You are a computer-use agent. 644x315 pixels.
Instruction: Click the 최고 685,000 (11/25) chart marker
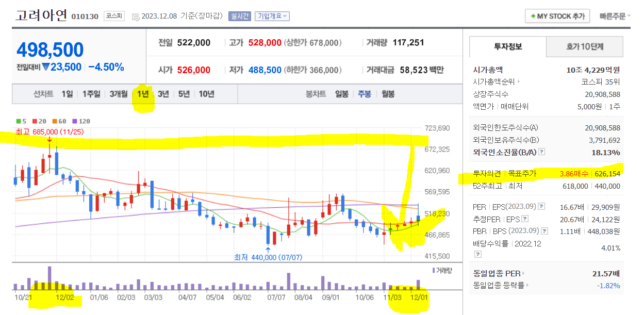49,132
